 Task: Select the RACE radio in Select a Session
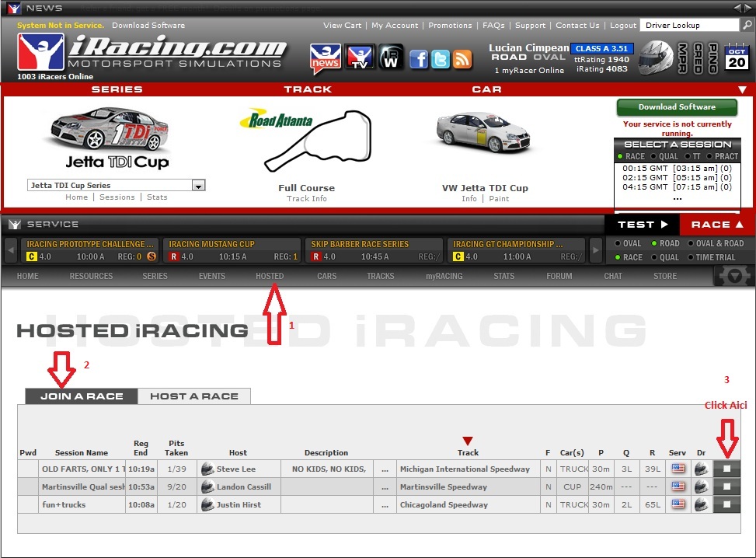[620, 156]
